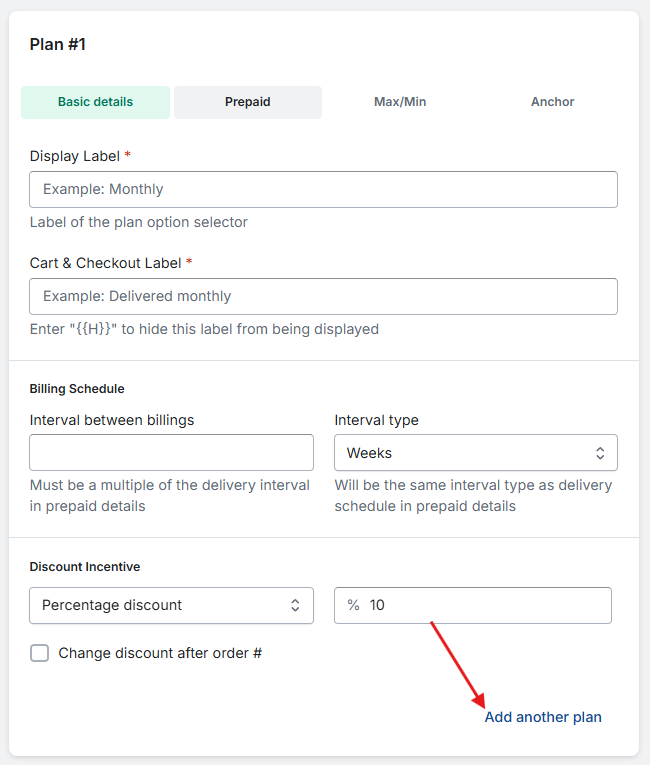Open the Prepaid tab
This screenshot has height=765, width=650.
(x=248, y=102)
